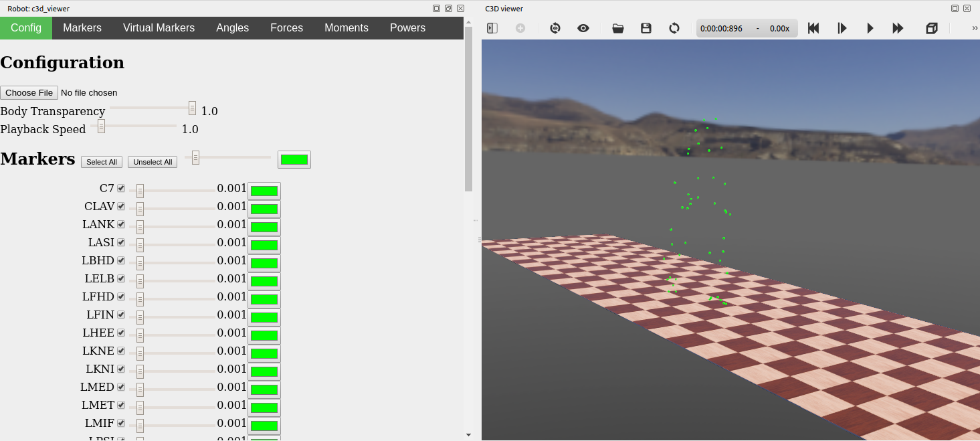
Task: Toggle the LASI marker checkbox
Action: point(121,242)
